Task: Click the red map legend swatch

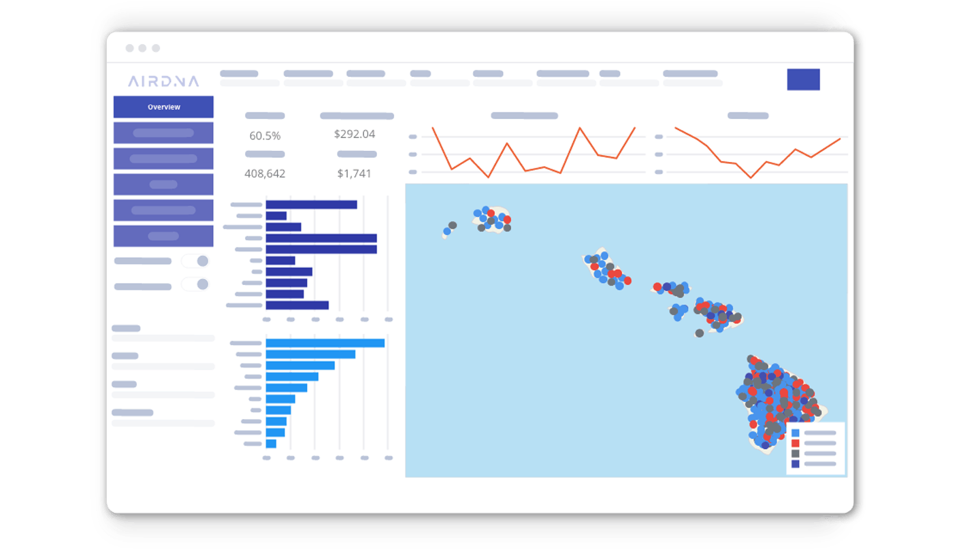Action: coord(795,443)
